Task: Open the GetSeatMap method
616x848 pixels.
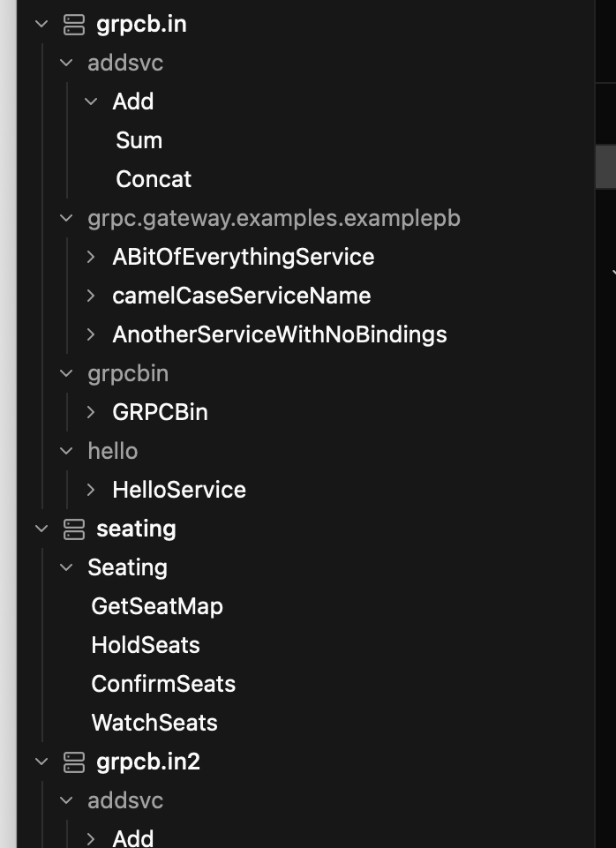Action: [x=157, y=606]
